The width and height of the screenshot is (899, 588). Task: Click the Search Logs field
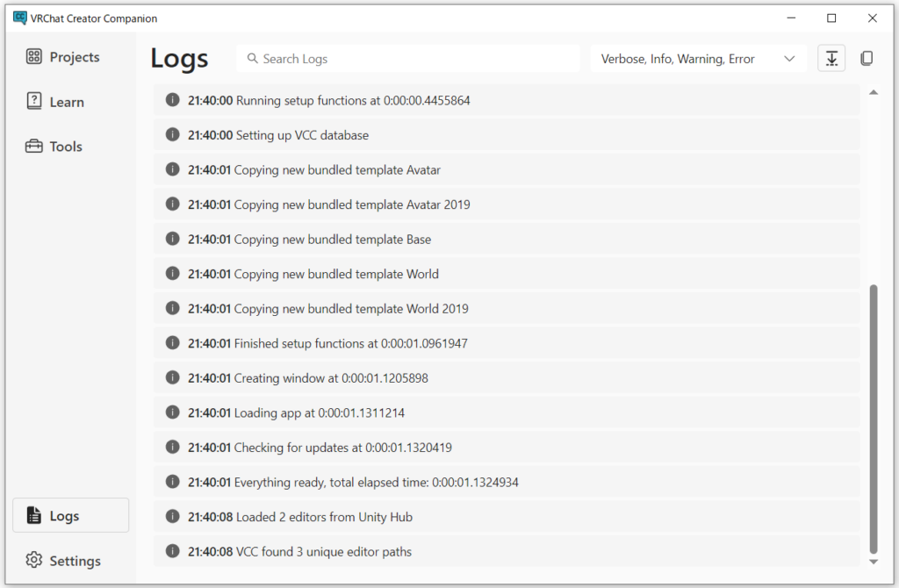(x=408, y=59)
